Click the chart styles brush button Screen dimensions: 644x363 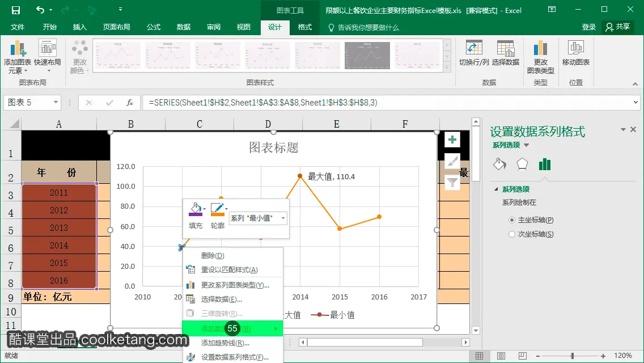pyautogui.click(x=452, y=161)
